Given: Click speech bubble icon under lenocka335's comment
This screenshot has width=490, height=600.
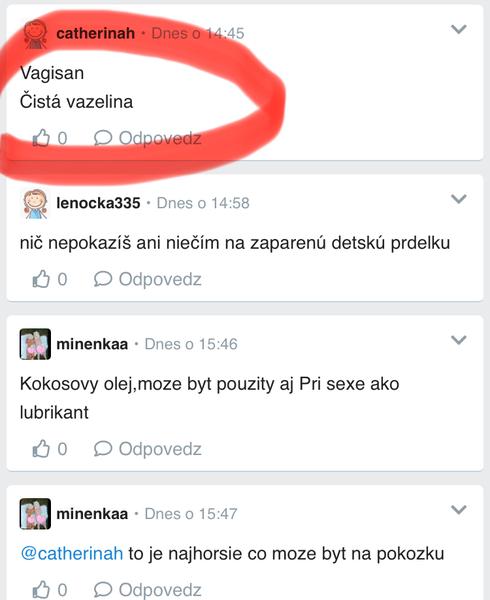Looking at the screenshot, I should point(103,279).
